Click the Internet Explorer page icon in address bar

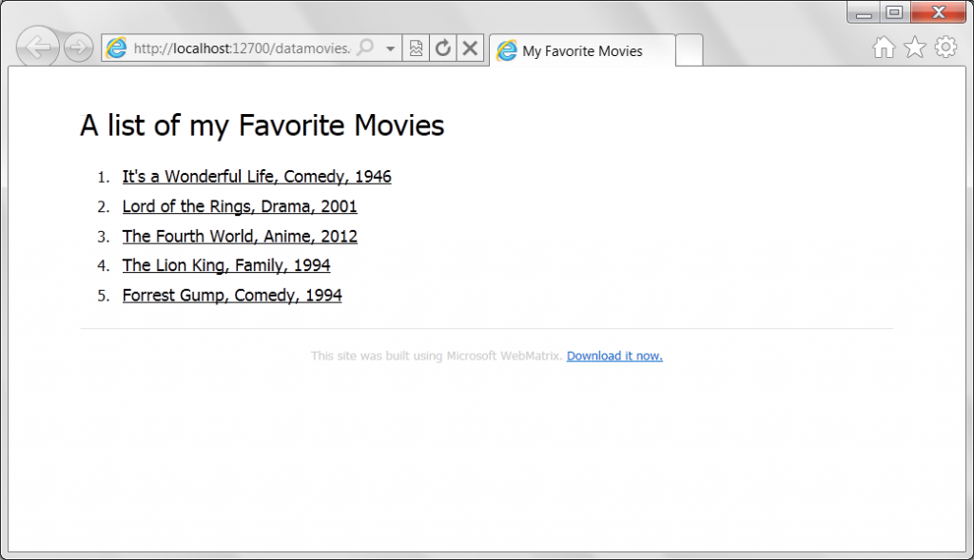pyautogui.click(x=116, y=48)
